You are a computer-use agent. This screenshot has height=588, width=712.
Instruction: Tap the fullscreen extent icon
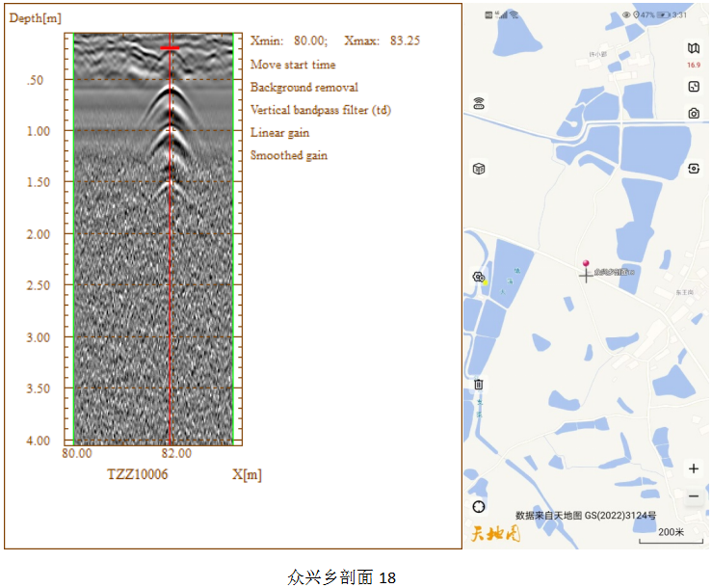pyautogui.click(x=694, y=87)
